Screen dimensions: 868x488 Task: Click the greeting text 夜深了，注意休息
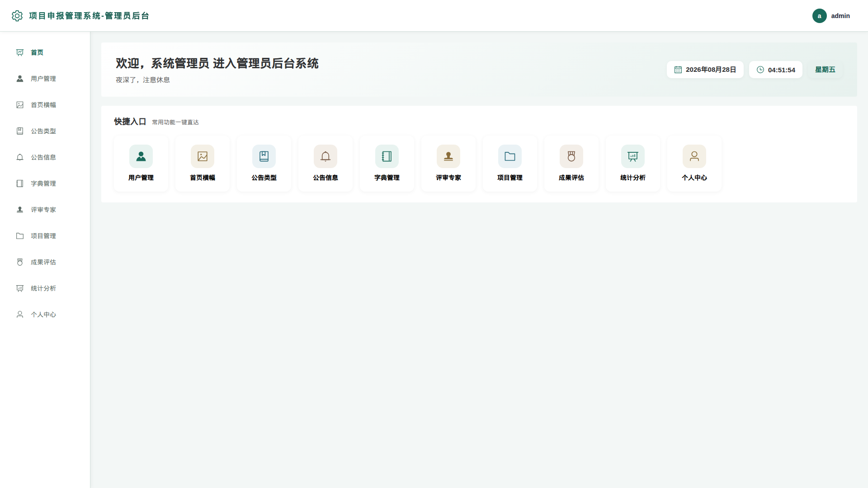click(143, 80)
